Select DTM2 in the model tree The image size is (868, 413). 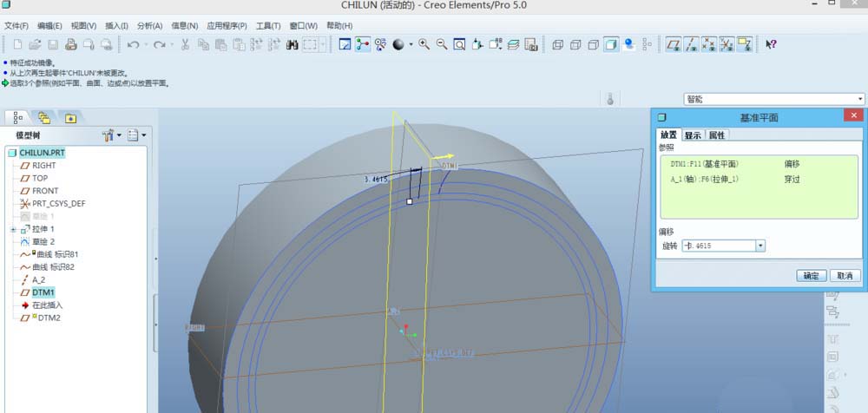49,318
